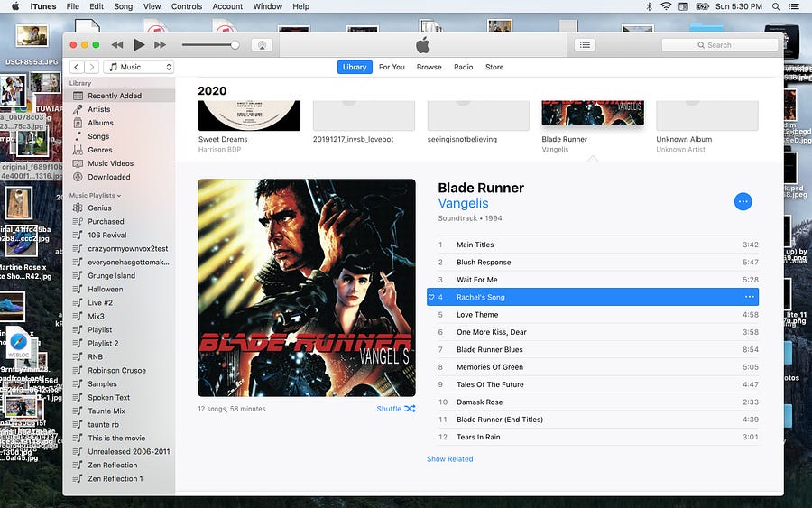Open the Browse tab
Viewport: 812px width, 508px height.
click(x=429, y=67)
